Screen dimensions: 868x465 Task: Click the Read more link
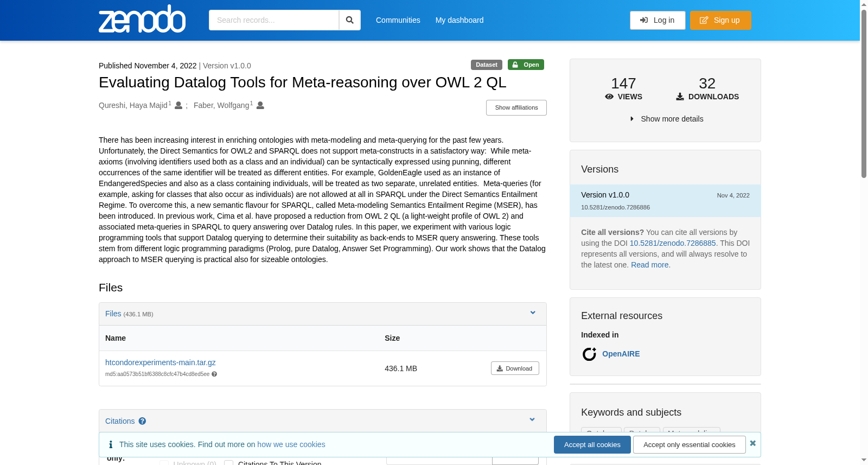(650, 265)
